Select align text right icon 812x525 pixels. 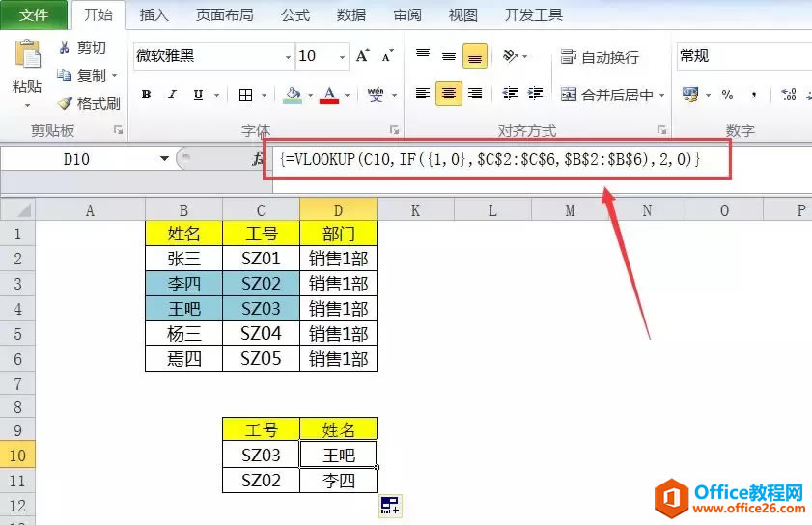475,94
